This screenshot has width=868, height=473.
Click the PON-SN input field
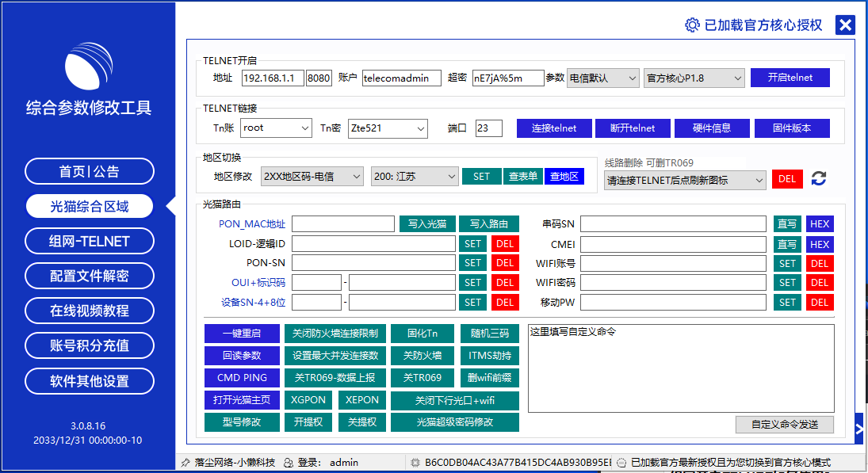(x=373, y=263)
